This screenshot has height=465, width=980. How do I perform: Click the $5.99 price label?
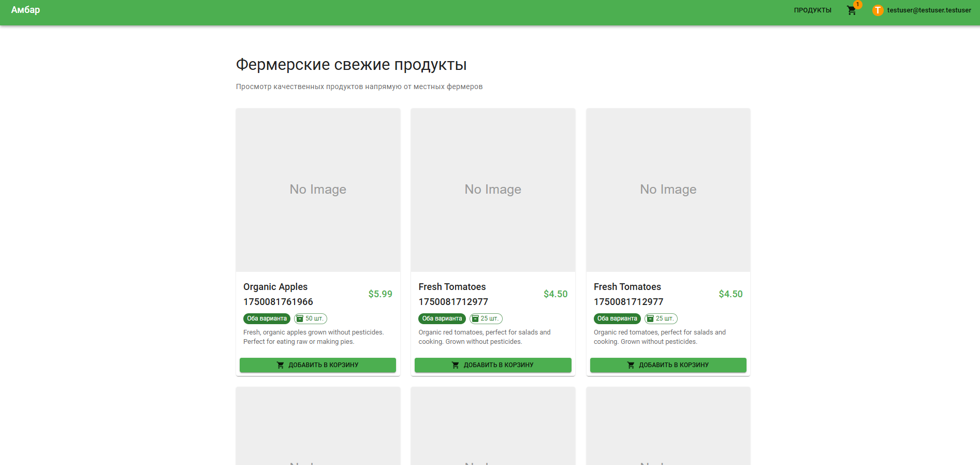(381, 294)
